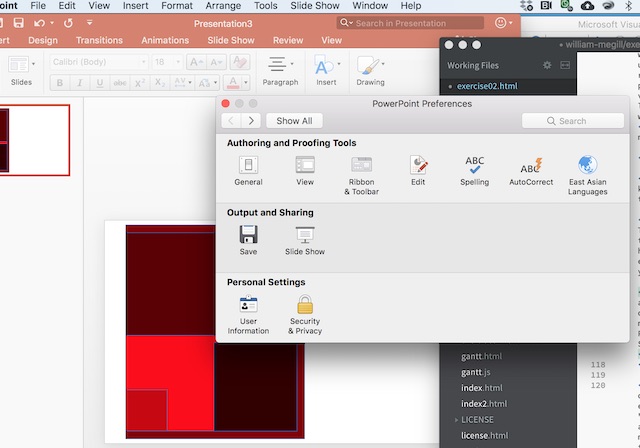640x448 pixels.
Task: Open AutoCorrect preferences
Action: point(531,170)
